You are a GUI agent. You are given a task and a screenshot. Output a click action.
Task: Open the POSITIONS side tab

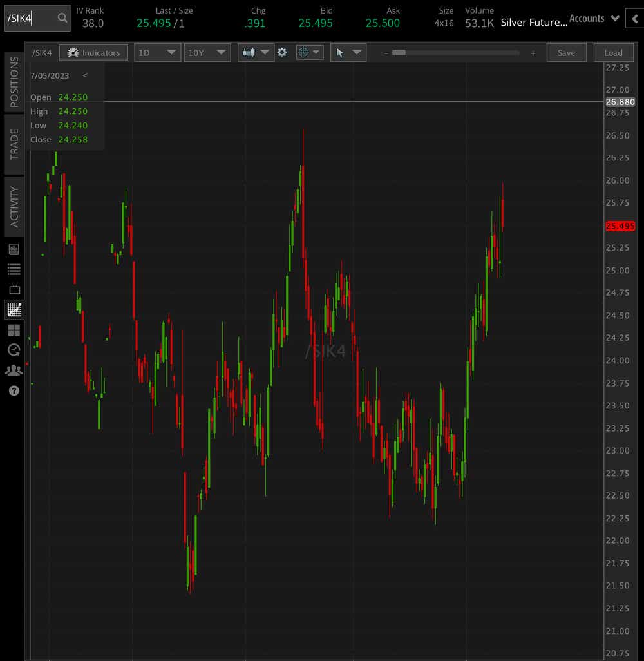tap(14, 82)
